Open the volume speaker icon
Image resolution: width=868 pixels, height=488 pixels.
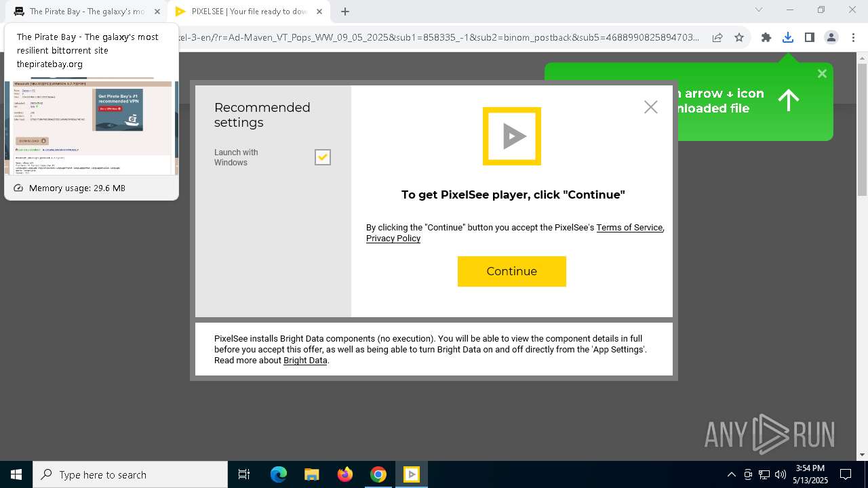[781, 474]
